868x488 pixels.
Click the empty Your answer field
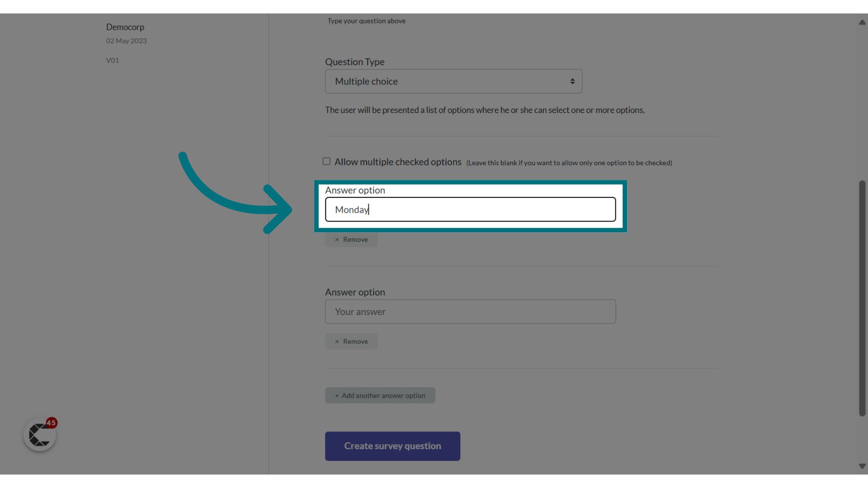point(470,311)
